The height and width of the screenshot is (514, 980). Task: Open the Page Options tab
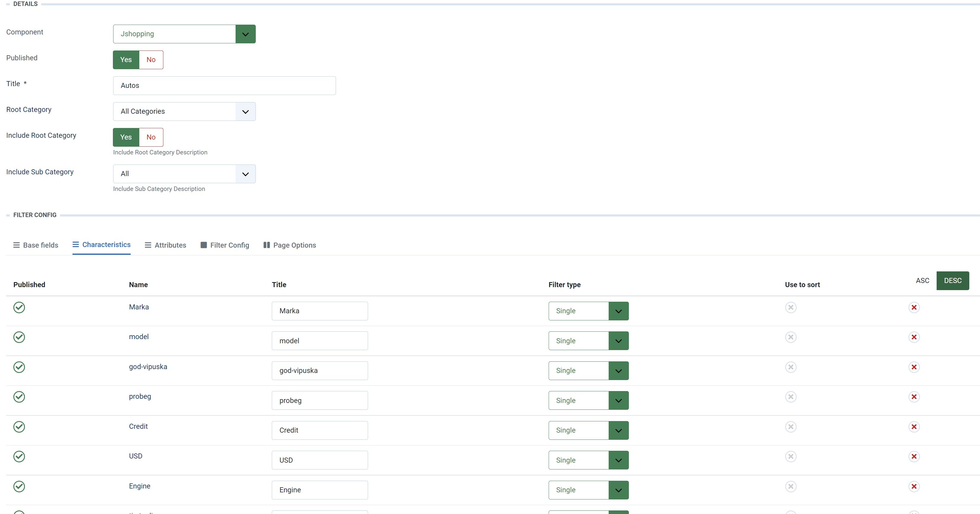(290, 245)
